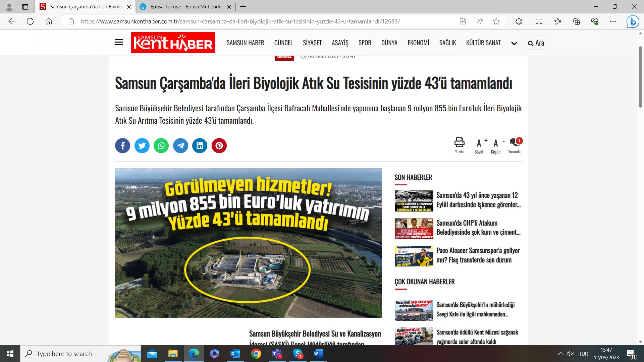Click the Ara search button
The height and width of the screenshot is (362, 644).
pyautogui.click(x=536, y=43)
